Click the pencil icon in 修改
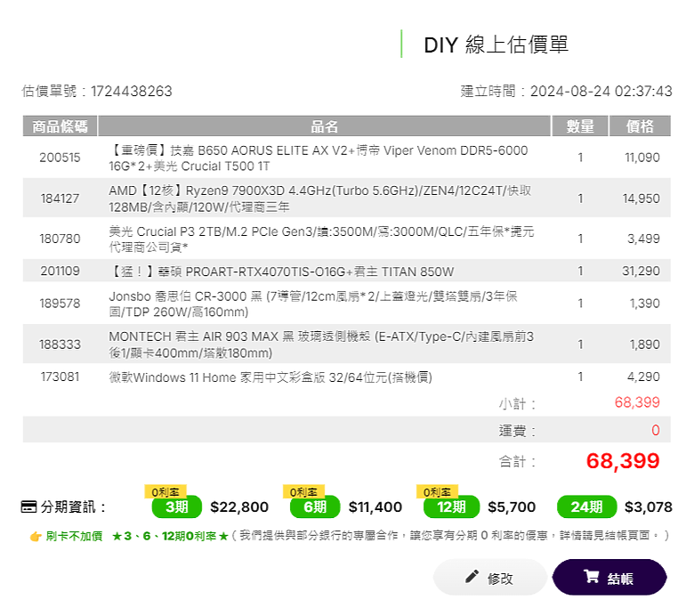 (x=472, y=576)
